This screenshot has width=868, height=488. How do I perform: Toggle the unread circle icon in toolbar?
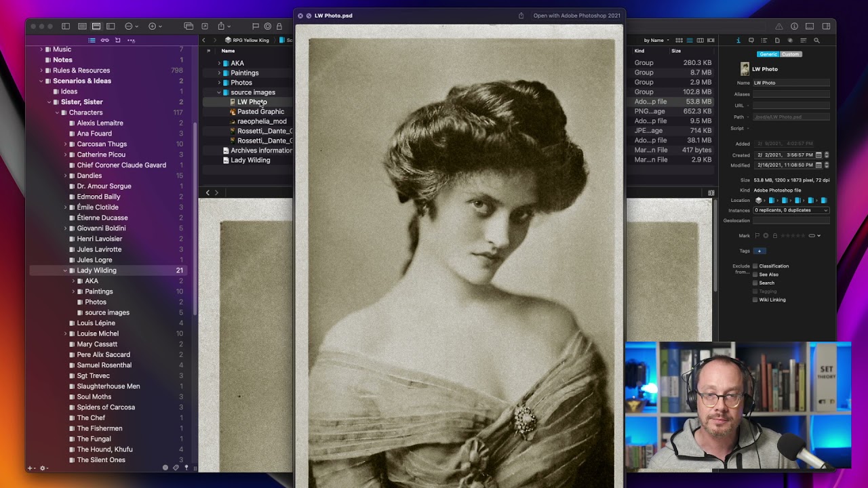(268, 26)
